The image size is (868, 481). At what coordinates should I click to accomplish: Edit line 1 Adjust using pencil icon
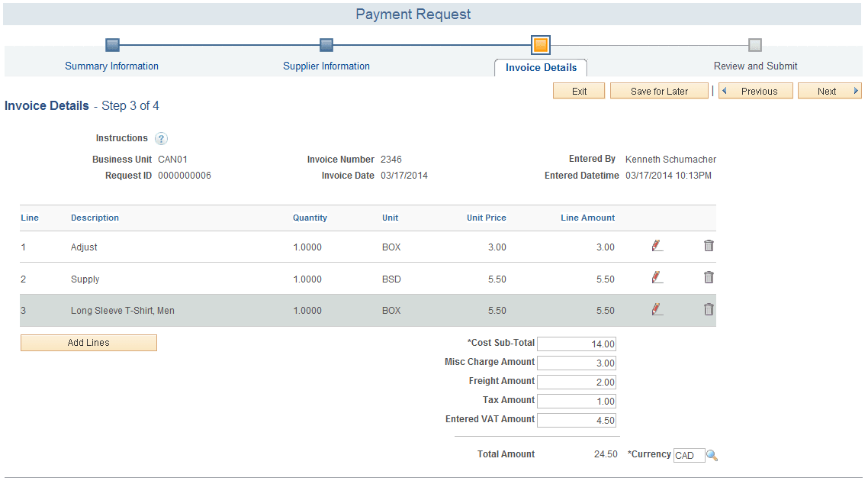657,246
